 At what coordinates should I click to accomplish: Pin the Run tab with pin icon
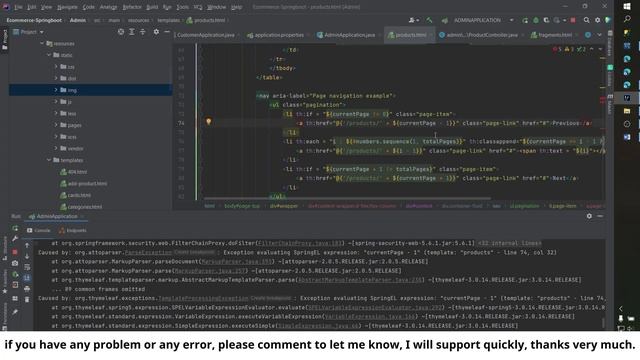(x=15, y=312)
